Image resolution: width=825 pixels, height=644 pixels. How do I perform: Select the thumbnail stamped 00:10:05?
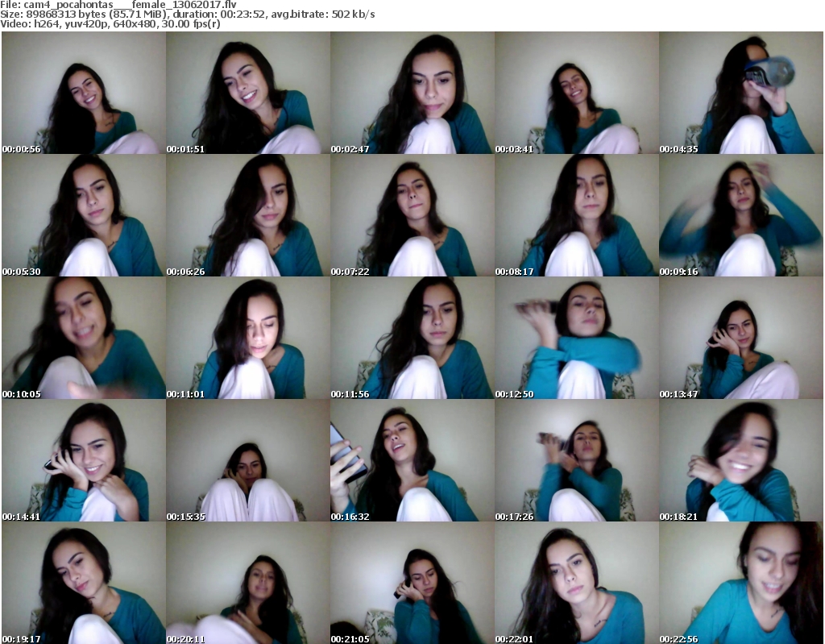coord(84,338)
